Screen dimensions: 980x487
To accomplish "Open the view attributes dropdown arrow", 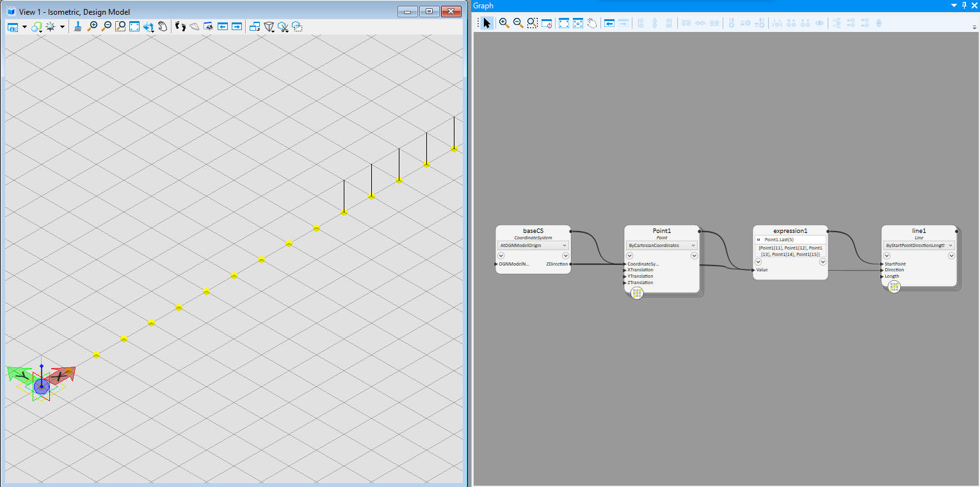I will 24,27.
